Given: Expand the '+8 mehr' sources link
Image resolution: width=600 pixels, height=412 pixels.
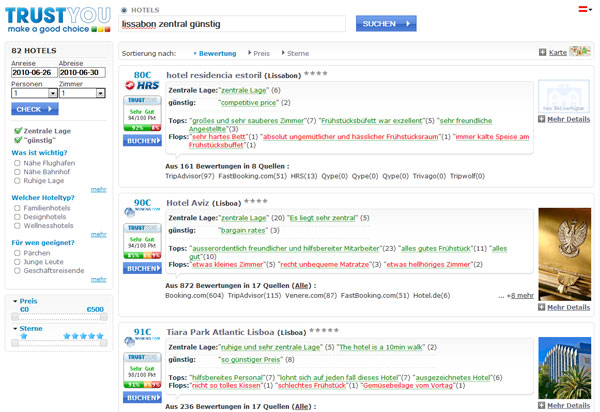Looking at the screenshot, I should pos(520,295).
